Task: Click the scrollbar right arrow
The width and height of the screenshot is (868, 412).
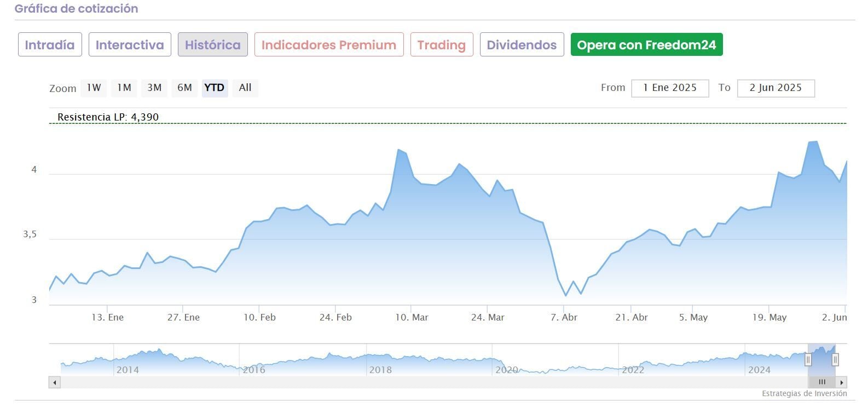Action: pyautogui.click(x=842, y=382)
